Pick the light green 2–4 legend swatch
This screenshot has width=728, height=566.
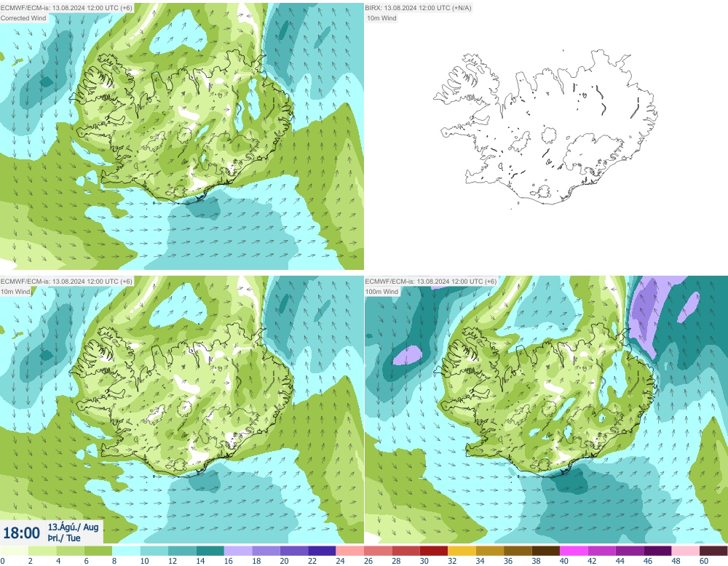pyautogui.click(x=42, y=551)
